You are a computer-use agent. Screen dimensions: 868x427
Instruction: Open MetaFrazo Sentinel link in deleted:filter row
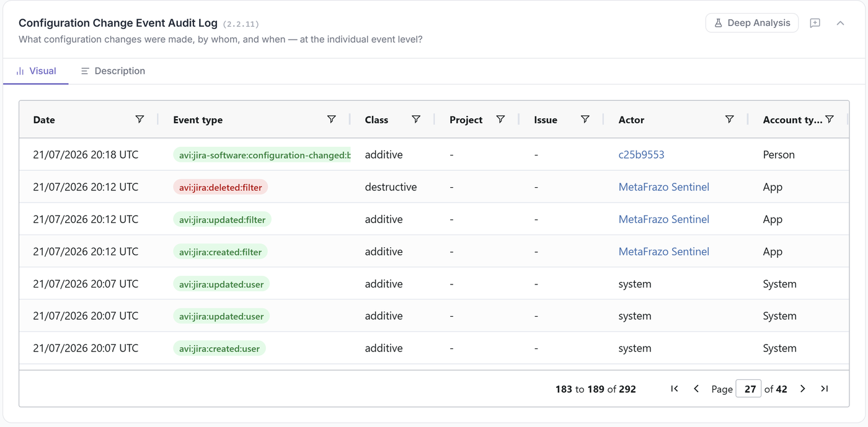[664, 187]
